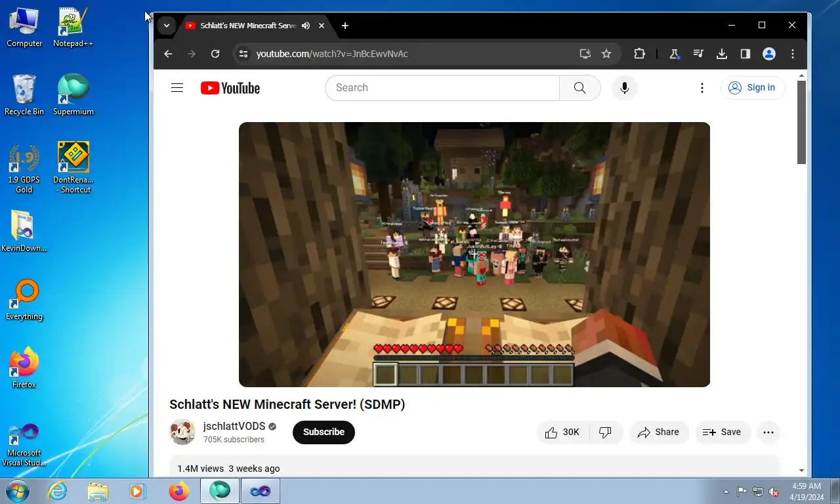The image size is (840, 504).
Task: Open the Recycle Bin
Action: tap(24, 95)
